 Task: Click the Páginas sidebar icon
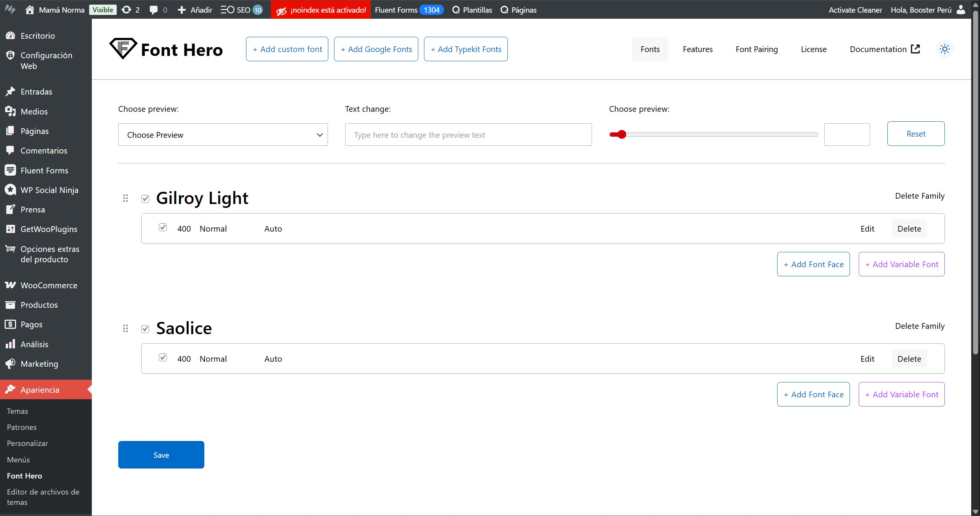coord(10,131)
